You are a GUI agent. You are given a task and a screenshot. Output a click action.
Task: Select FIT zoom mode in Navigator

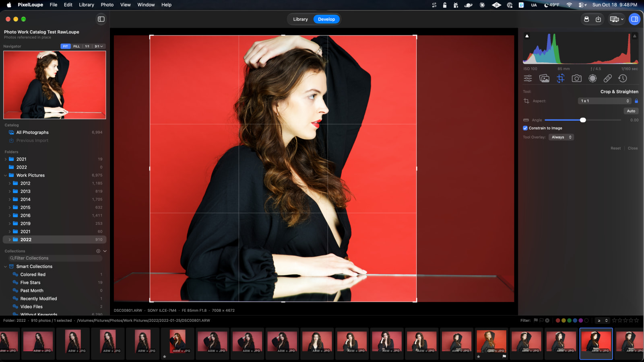66,46
